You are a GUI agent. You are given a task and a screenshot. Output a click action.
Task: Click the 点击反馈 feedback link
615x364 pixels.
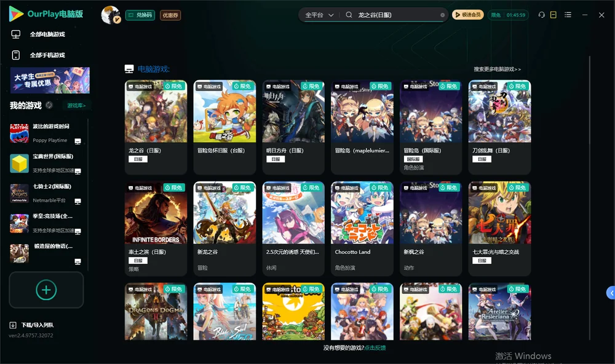[x=375, y=348]
